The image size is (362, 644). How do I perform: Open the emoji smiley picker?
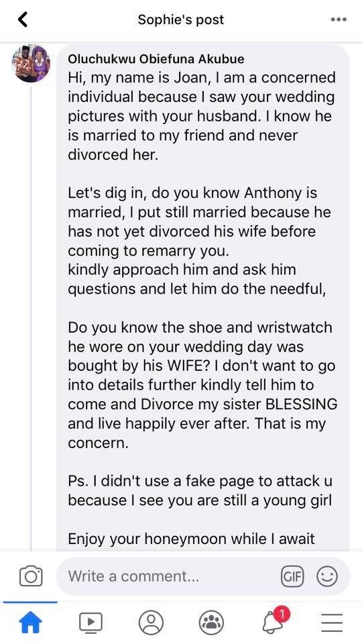tap(327, 576)
